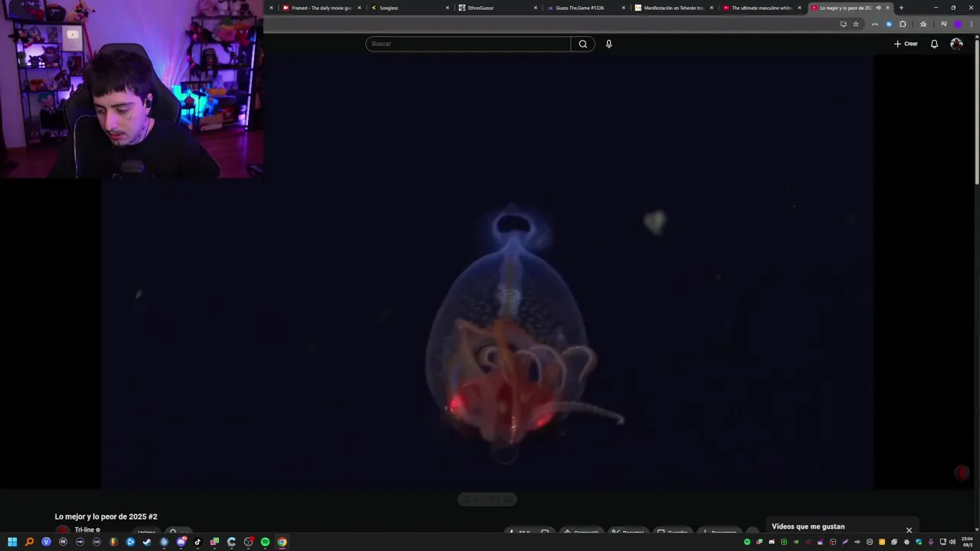This screenshot has width=980, height=551.
Task: Open the Tri-line channel name
Action: click(x=84, y=530)
